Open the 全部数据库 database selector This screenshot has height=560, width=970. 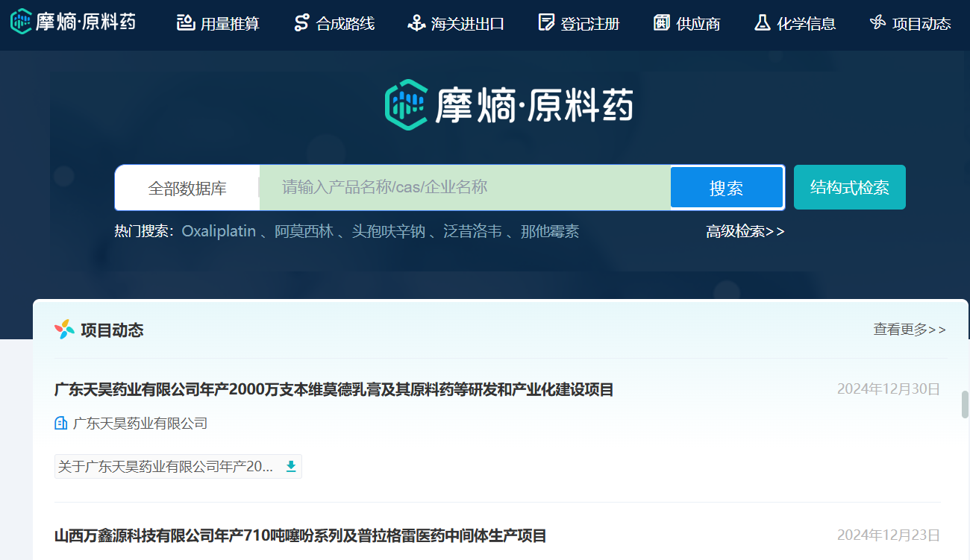(x=187, y=188)
